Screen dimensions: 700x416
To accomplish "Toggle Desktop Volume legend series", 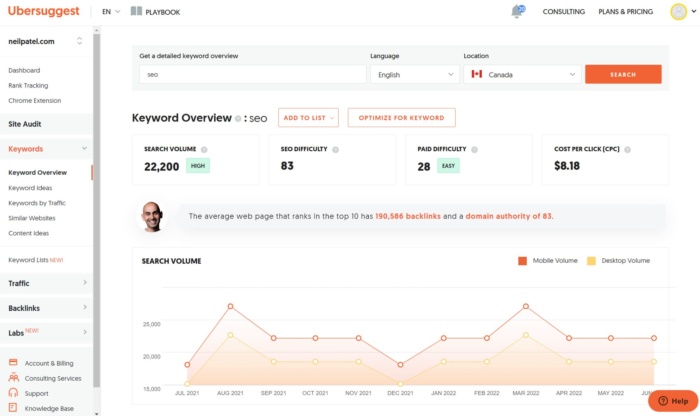I will (592, 261).
